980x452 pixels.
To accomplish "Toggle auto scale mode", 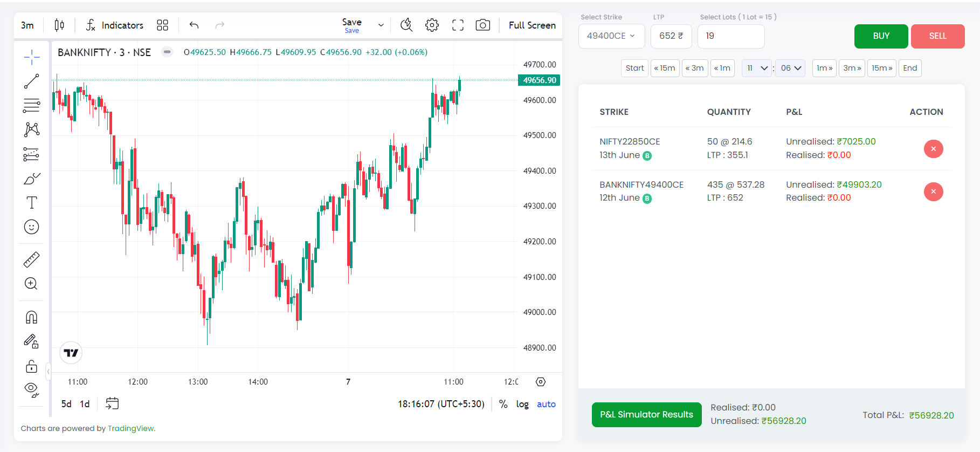I will [546, 404].
